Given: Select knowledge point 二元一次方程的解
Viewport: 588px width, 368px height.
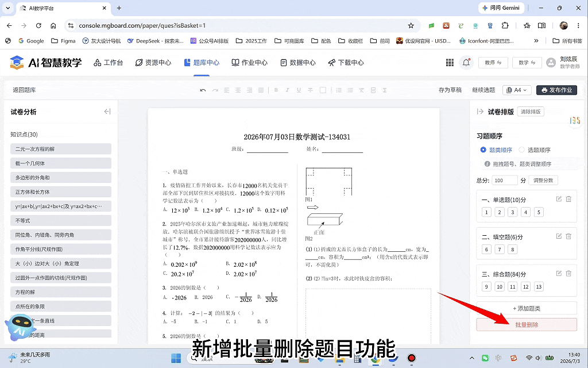Looking at the screenshot, I should click(x=61, y=149).
